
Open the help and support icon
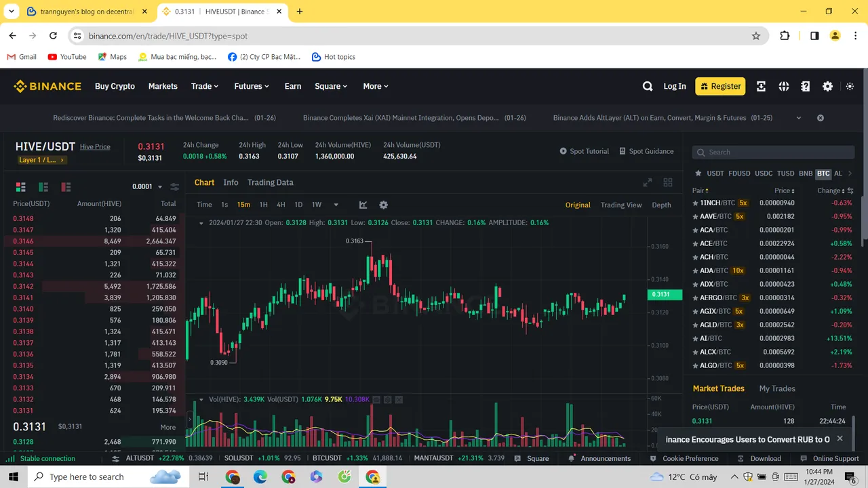pyautogui.click(x=805, y=86)
